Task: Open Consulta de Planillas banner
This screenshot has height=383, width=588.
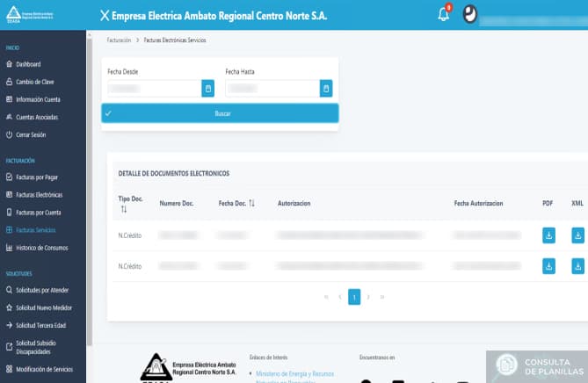Action: click(x=537, y=367)
